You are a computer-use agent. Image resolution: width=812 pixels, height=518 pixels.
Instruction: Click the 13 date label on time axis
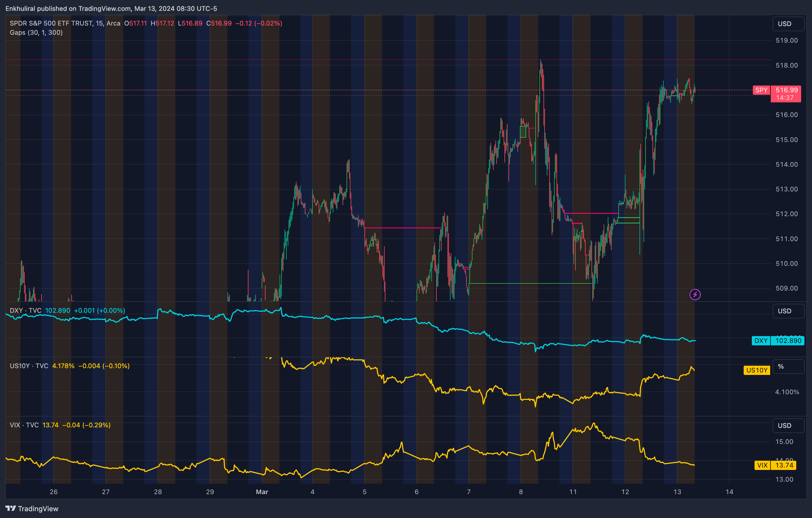677,492
